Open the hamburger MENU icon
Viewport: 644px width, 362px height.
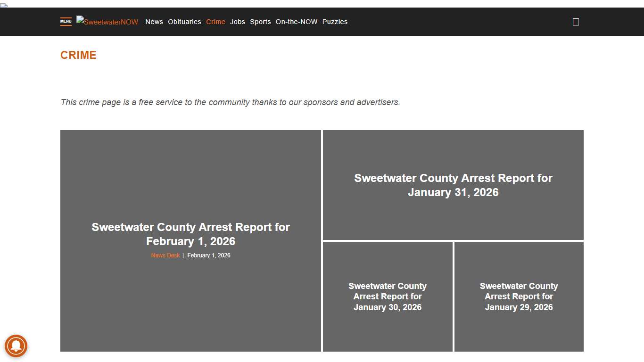click(x=66, y=21)
